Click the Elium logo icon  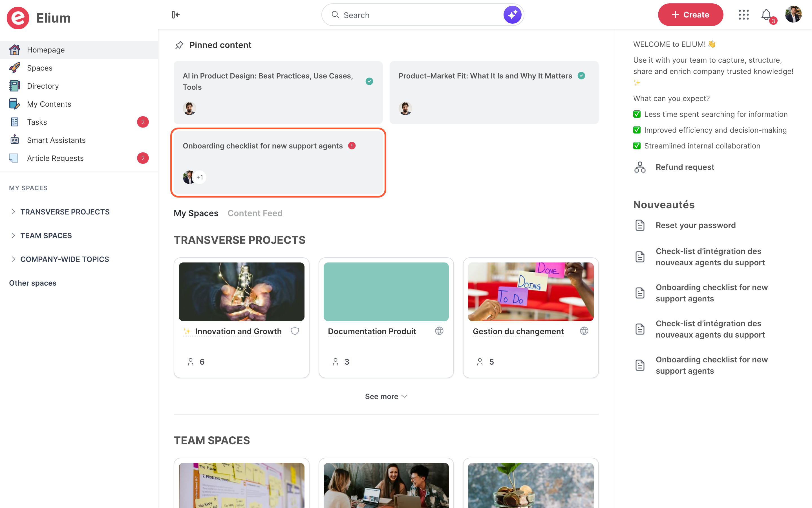pyautogui.click(x=18, y=18)
